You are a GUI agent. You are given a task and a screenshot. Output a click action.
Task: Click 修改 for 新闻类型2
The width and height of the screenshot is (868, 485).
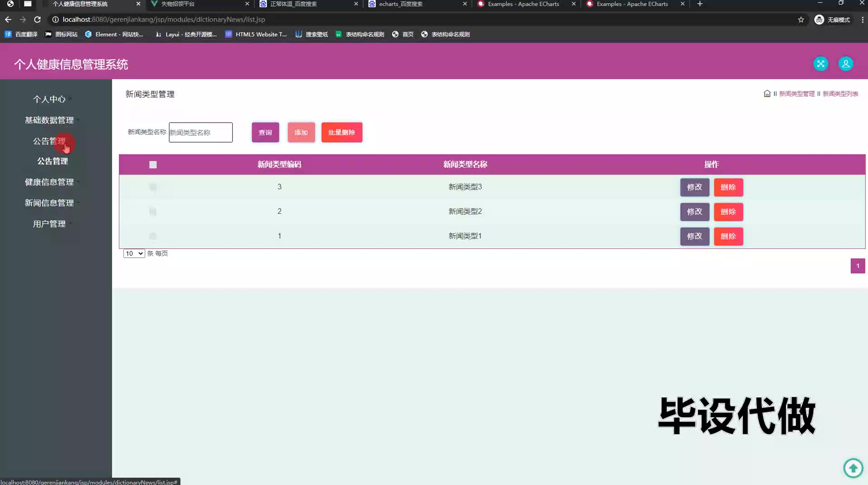tap(695, 212)
